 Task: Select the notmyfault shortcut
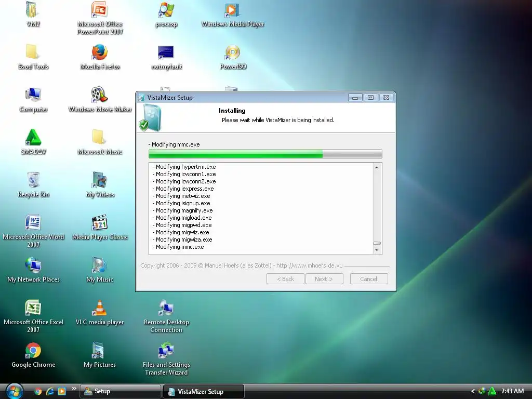pos(166,57)
